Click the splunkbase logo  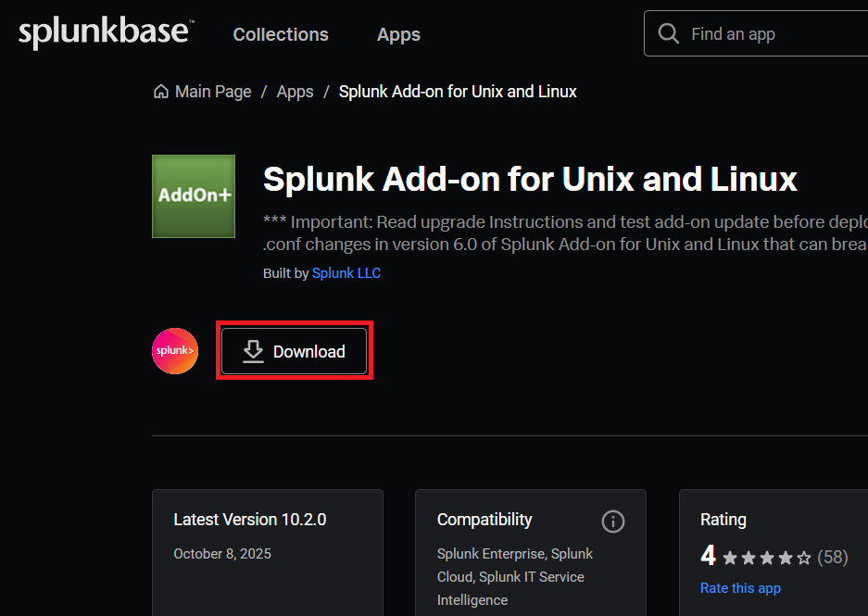tap(104, 33)
